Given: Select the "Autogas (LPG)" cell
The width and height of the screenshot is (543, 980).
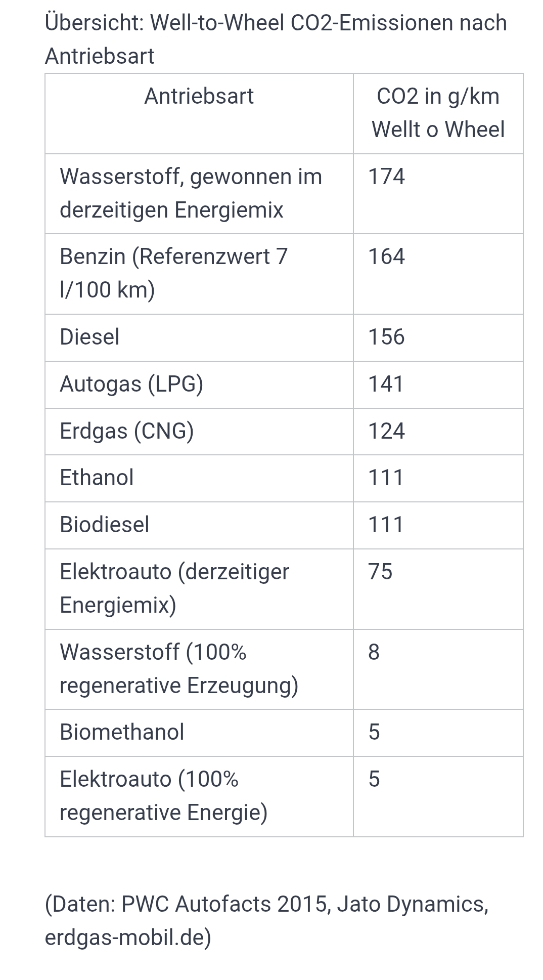Looking at the screenshot, I should (131, 384).
